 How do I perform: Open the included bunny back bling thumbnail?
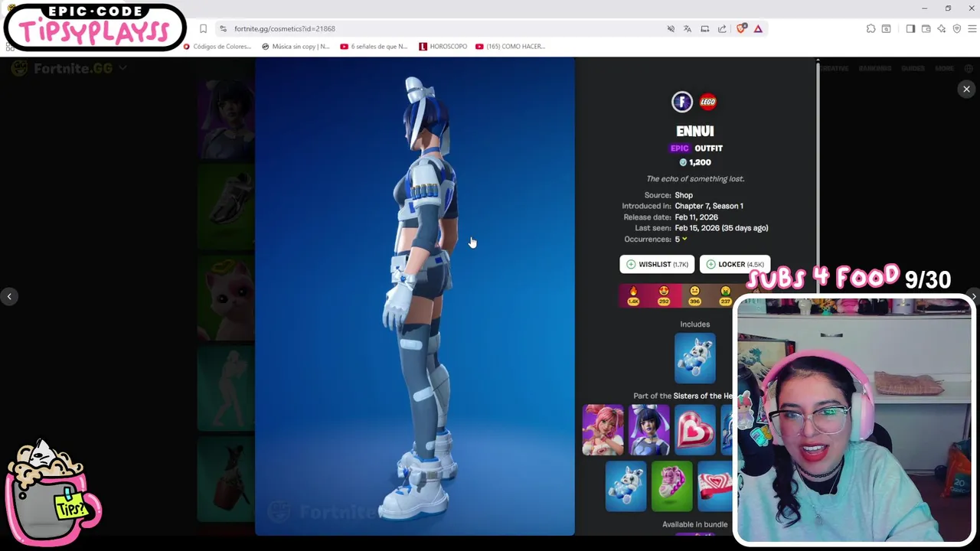click(695, 358)
